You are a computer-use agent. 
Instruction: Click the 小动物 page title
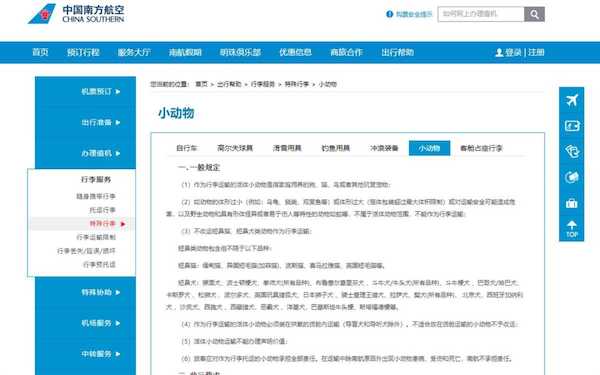click(176, 113)
